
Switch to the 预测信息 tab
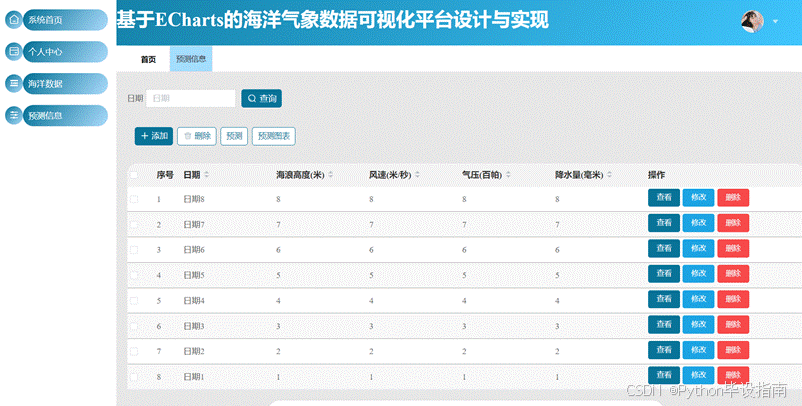point(191,59)
